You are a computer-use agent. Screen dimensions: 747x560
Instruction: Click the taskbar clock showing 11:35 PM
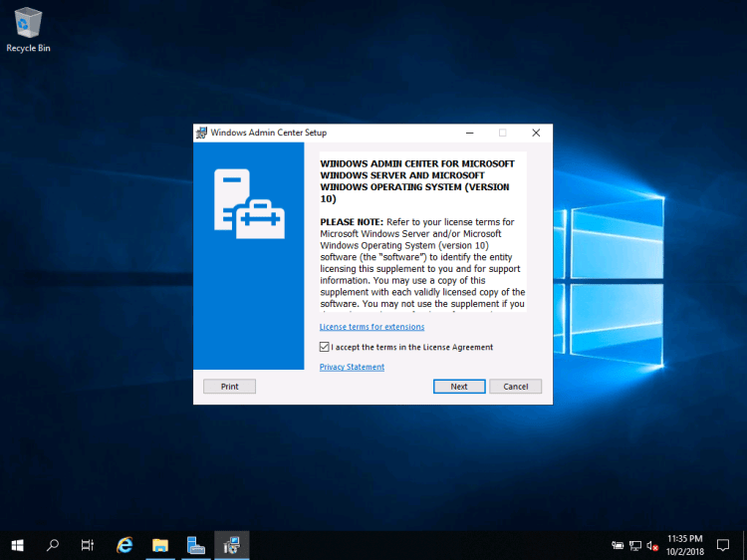(x=685, y=545)
